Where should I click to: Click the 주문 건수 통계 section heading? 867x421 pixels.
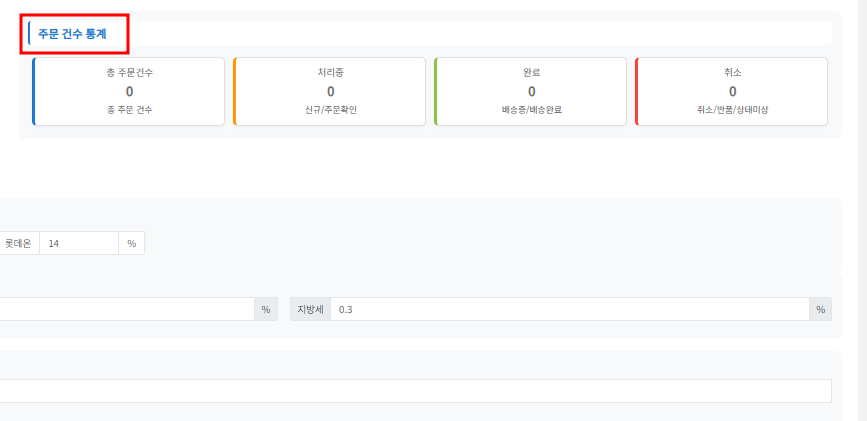[72, 34]
